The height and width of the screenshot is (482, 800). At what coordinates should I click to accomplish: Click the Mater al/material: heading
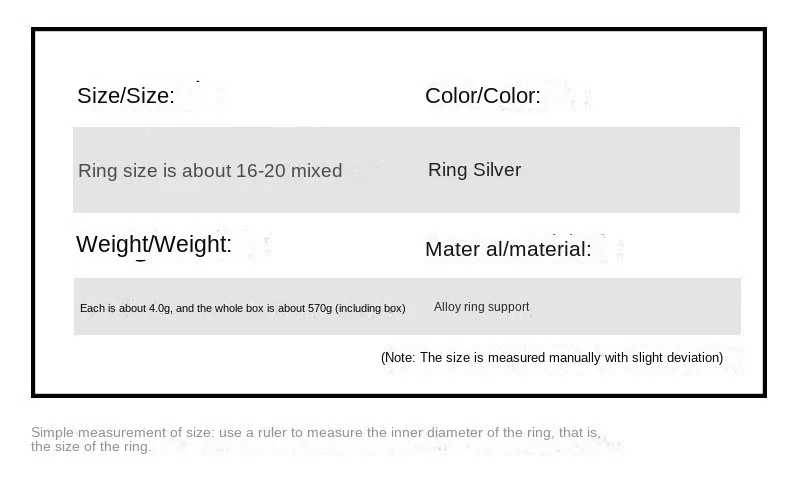(x=508, y=249)
